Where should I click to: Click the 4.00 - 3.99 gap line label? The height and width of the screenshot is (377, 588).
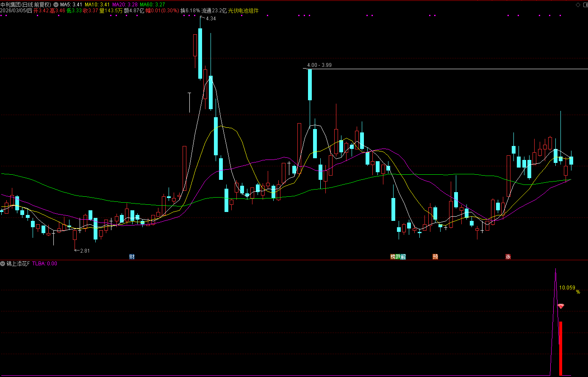pos(319,65)
